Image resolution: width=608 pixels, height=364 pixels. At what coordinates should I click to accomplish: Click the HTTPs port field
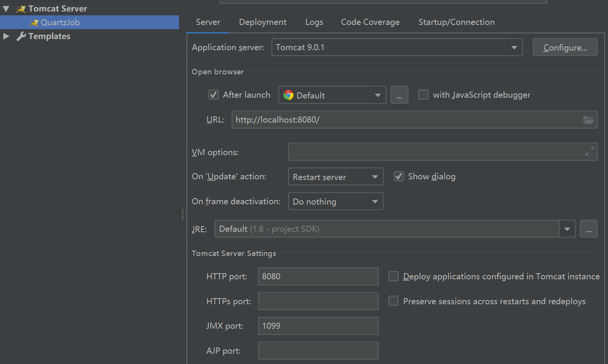318,301
